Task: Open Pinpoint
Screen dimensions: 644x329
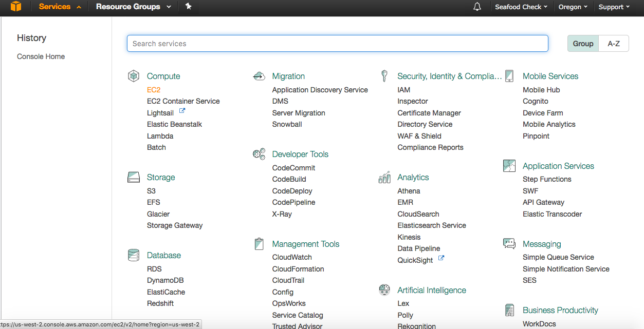Action: tap(536, 136)
